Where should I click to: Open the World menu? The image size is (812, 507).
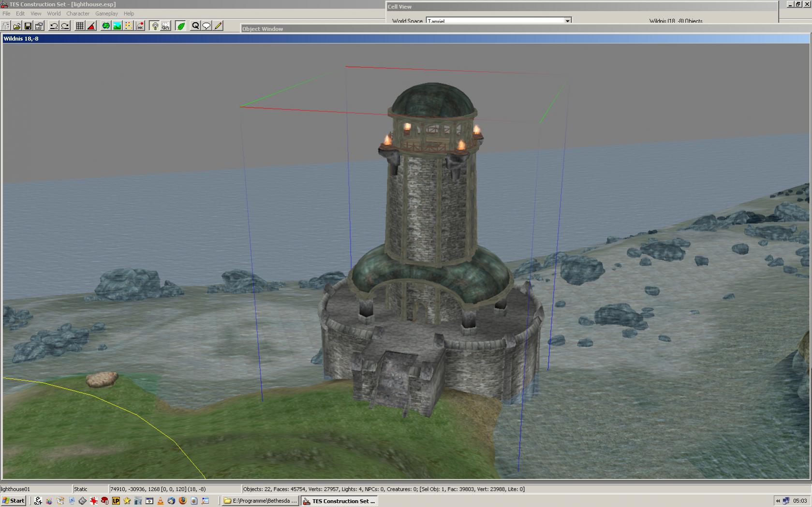pos(54,14)
